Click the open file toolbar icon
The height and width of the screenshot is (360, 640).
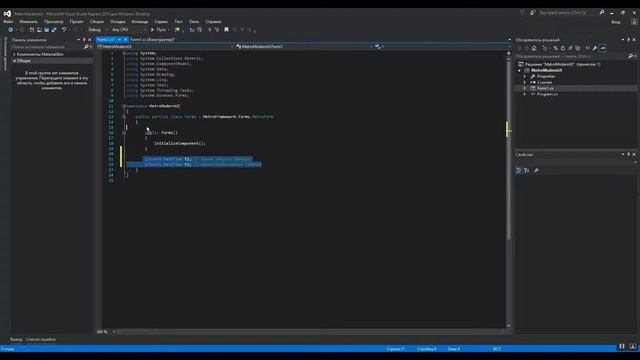coord(39,30)
